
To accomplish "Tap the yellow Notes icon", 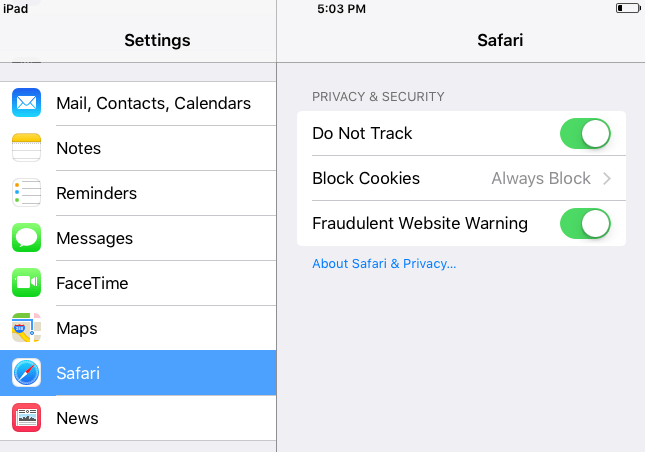I will coord(27,148).
